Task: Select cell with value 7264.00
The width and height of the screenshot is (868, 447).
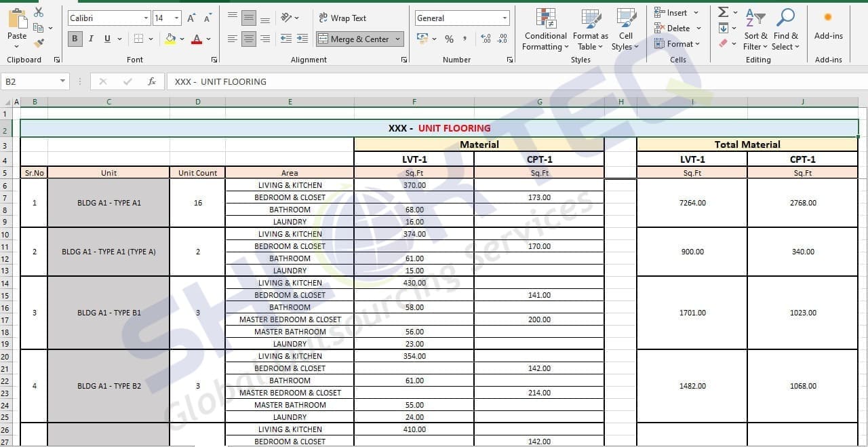Action: point(692,203)
